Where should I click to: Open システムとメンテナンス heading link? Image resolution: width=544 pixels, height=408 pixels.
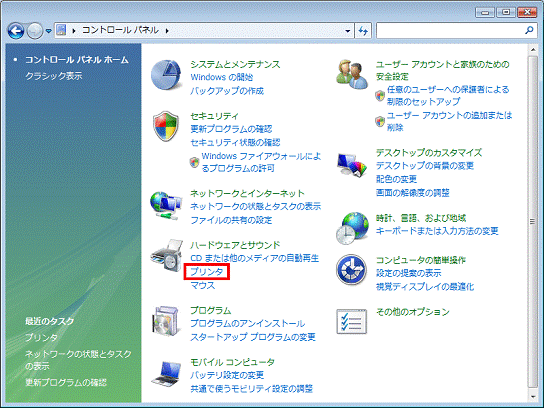click(235, 64)
